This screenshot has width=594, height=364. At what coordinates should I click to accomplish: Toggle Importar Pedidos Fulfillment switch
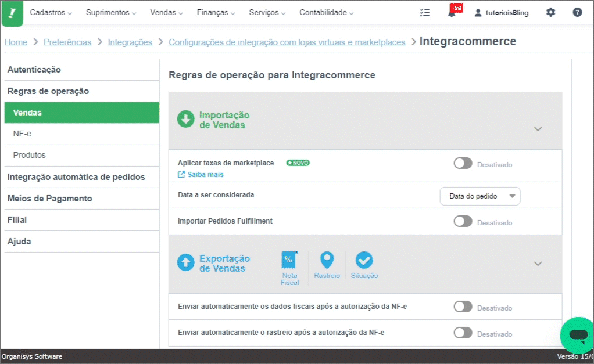(x=463, y=221)
